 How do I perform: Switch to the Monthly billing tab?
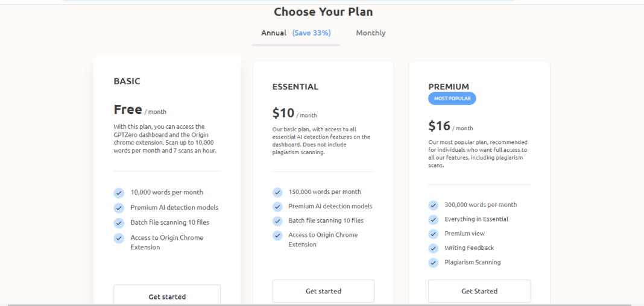[371, 33]
